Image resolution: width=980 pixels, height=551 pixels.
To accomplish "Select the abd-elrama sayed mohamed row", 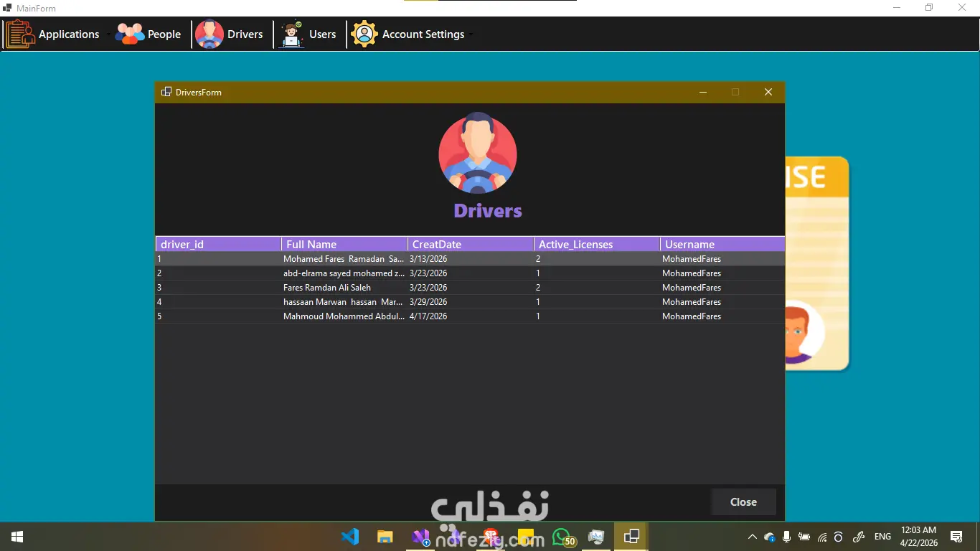I will click(x=470, y=273).
